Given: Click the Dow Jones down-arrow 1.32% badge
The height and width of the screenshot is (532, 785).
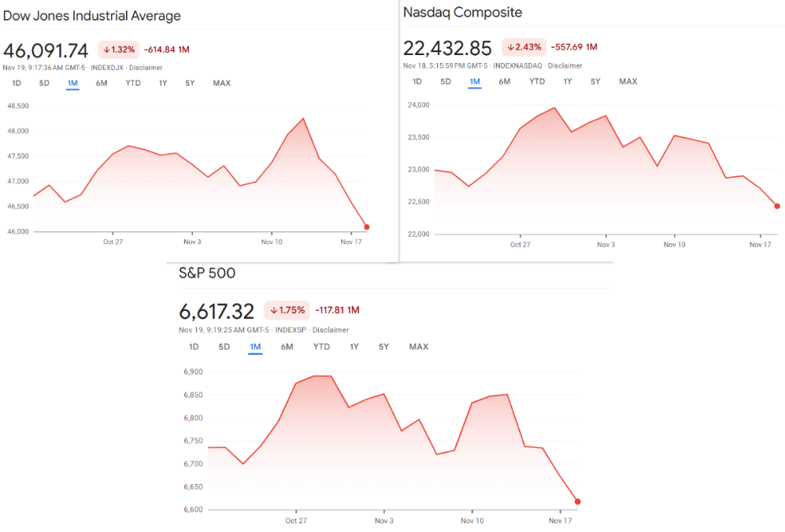Looking at the screenshot, I should pyautogui.click(x=118, y=50).
